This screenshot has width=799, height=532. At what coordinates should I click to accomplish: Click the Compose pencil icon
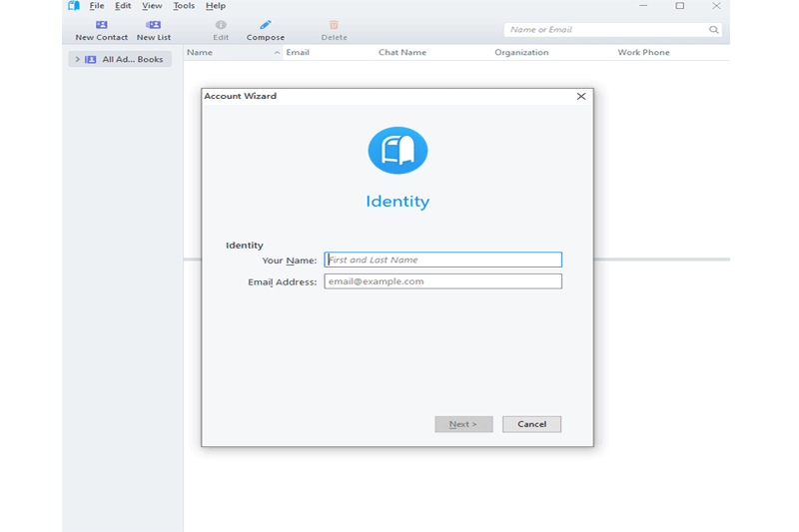265,25
